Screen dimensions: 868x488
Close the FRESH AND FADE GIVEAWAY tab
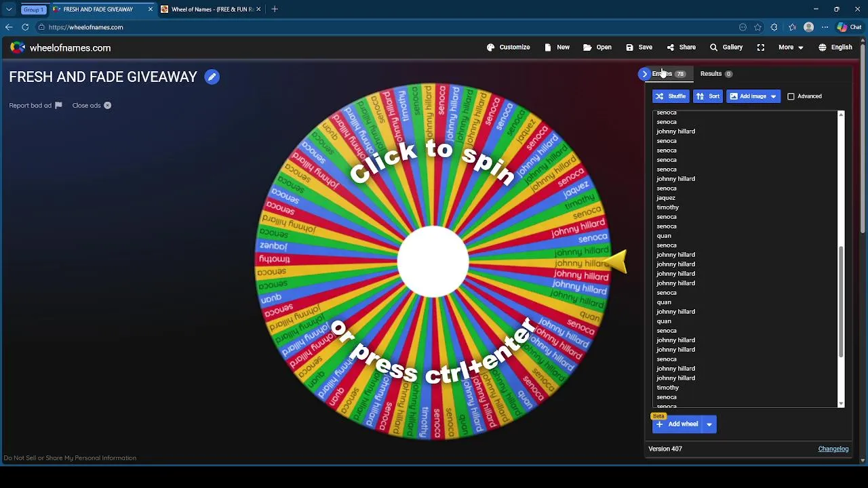(151, 9)
